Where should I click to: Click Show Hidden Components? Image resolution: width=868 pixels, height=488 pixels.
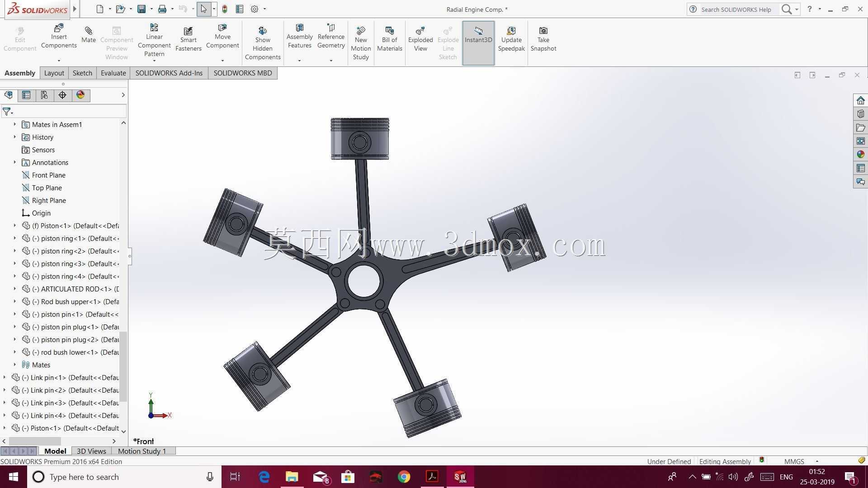coord(263,43)
